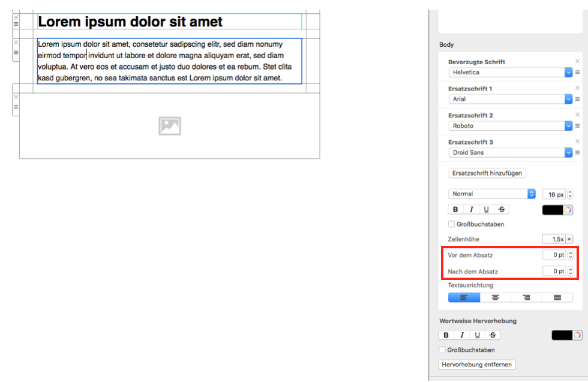Adjust the font size stepper arrows
This screenshot has height=382, width=588.
570,194
